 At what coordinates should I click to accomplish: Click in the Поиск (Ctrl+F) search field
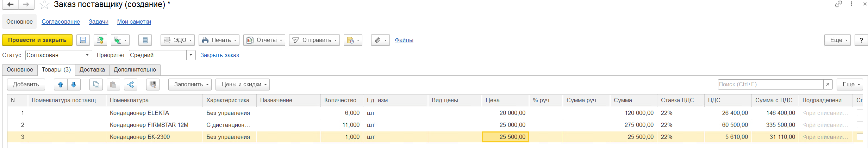tap(770, 85)
